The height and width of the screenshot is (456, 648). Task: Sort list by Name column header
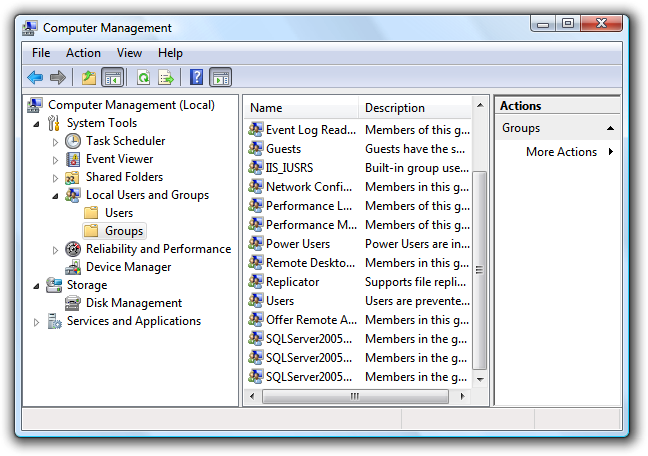[301, 108]
